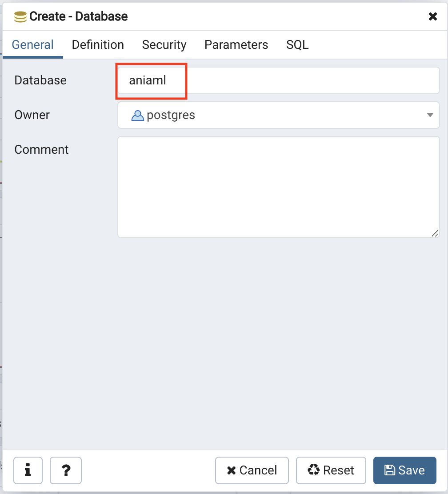Click the postgres user icon in Owner
The height and width of the screenshot is (494, 448).
click(x=137, y=116)
